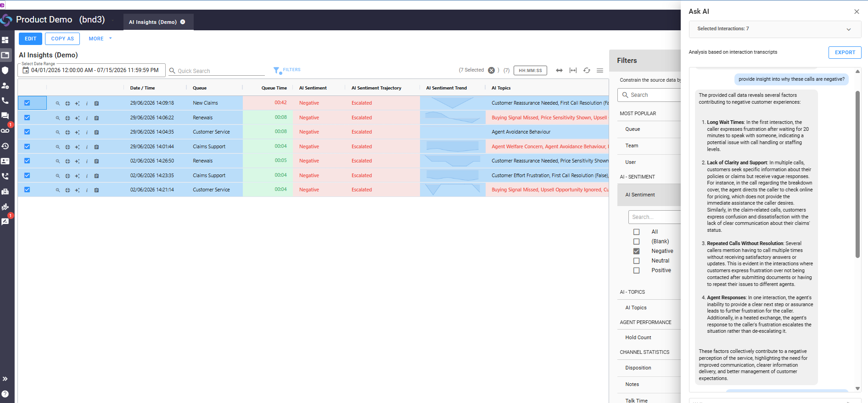Open the chat bubbles icon in sidebar
This screenshot has height=403, width=868.
pyautogui.click(x=5, y=116)
